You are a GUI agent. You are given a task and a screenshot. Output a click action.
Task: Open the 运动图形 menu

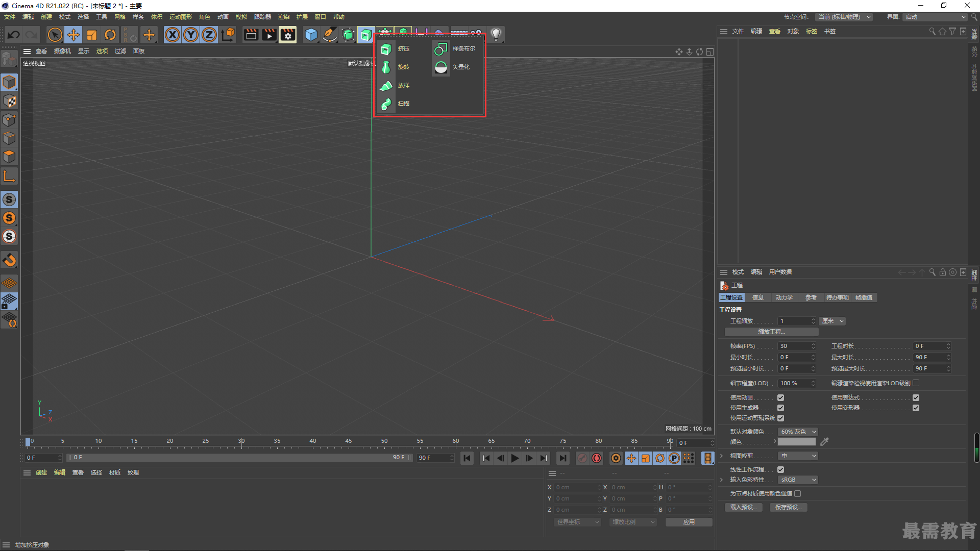point(181,17)
